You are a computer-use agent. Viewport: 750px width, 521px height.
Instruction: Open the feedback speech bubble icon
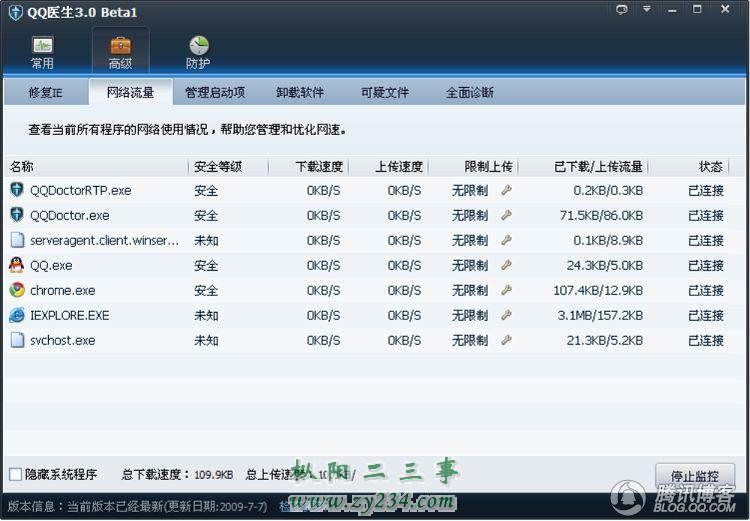[622, 10]
